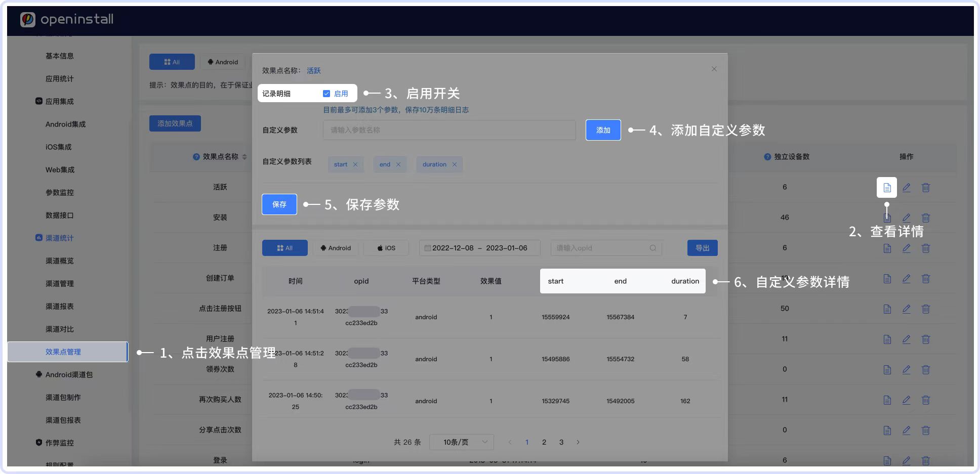
Task: Remove the end parameter chip
Action: tap(398, 164)
